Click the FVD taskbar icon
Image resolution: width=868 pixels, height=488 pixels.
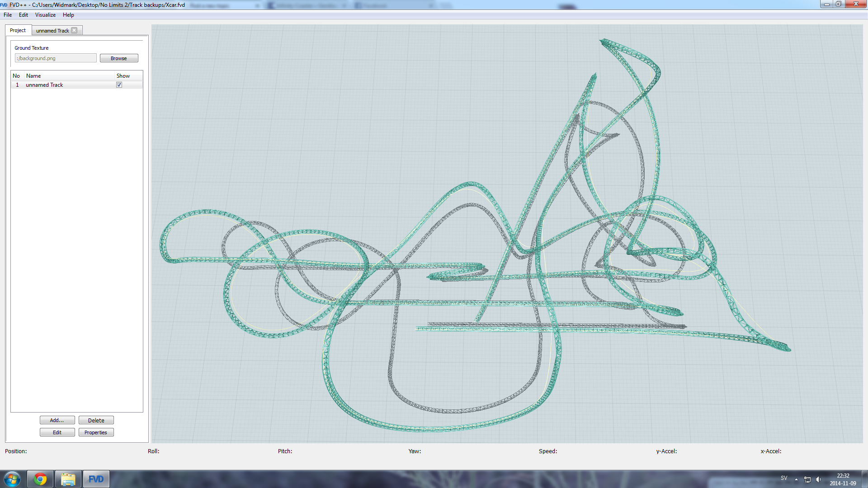tap(96, 479)
